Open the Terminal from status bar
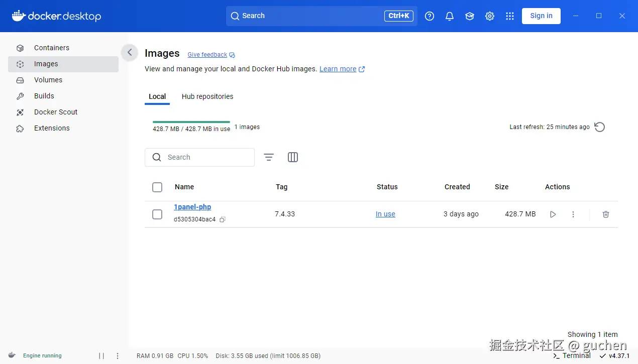Image resolution: width=638 pixels, height=364 pixels. click(572, 355)
